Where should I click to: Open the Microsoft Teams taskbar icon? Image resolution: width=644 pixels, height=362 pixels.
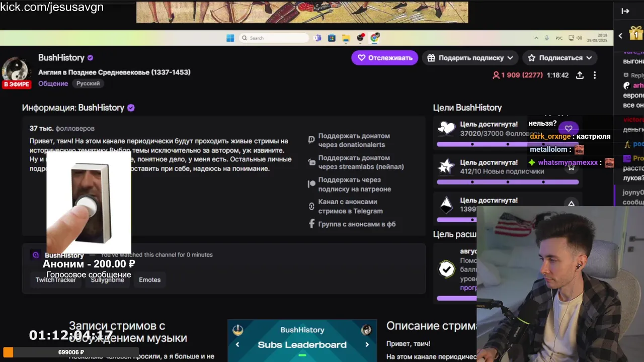click(317, 38)
